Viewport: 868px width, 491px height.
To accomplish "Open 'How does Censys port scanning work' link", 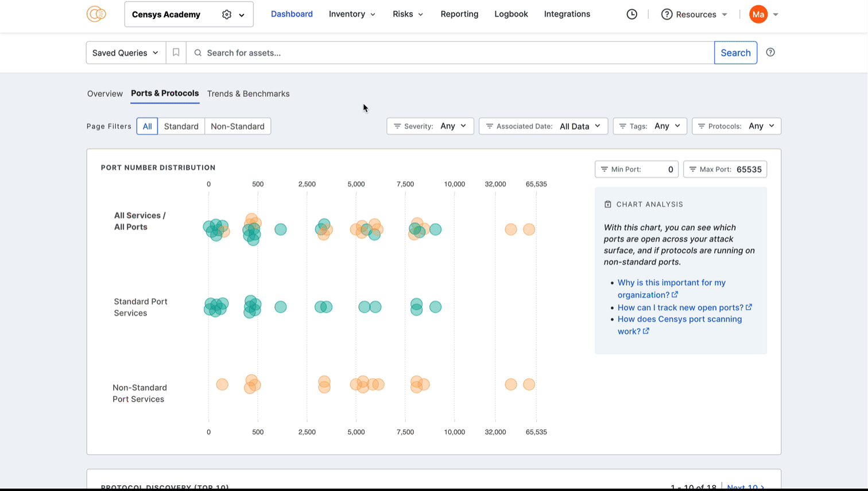I will click(x=680, y=325).
